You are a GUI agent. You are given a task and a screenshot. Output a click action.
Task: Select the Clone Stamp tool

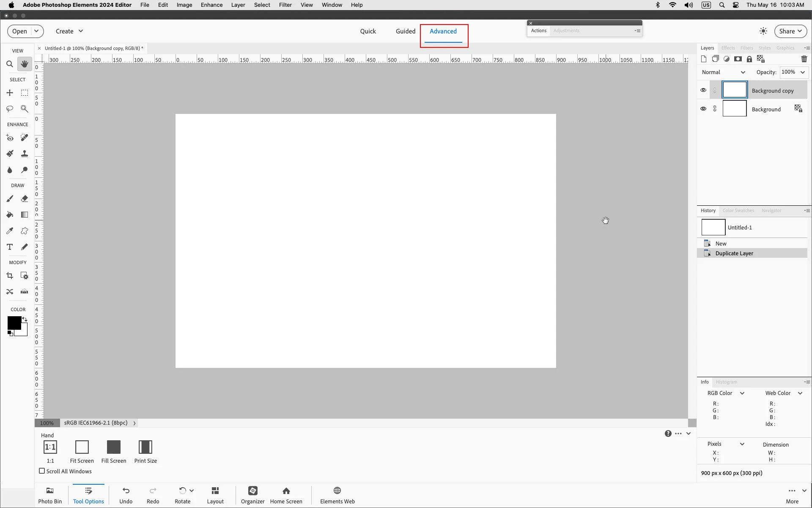(25, 154)
